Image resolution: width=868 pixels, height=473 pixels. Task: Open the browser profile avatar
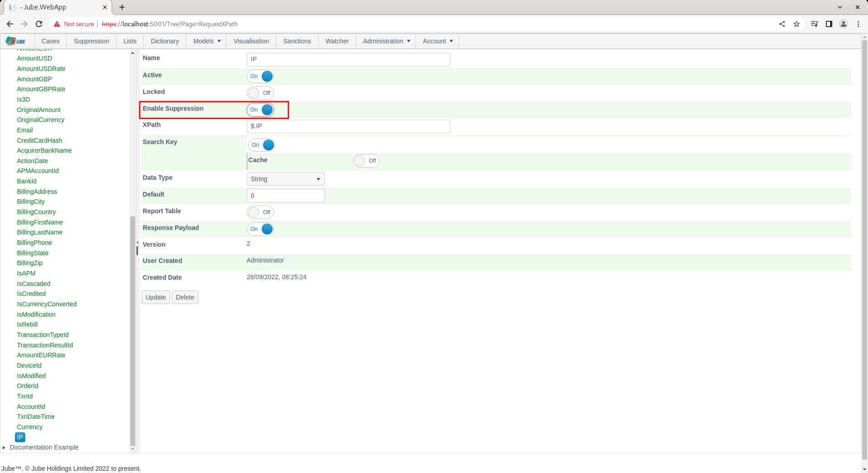[x=843, y=24]
